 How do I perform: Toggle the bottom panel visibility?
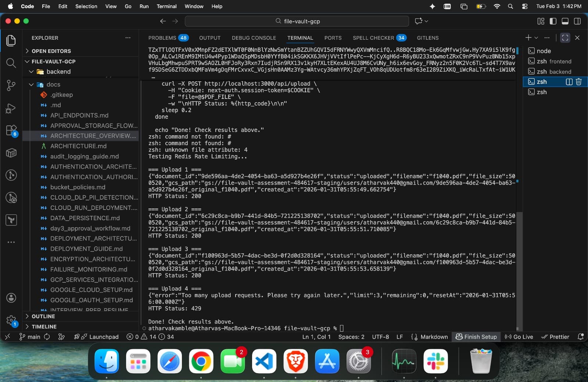(565, 21)
